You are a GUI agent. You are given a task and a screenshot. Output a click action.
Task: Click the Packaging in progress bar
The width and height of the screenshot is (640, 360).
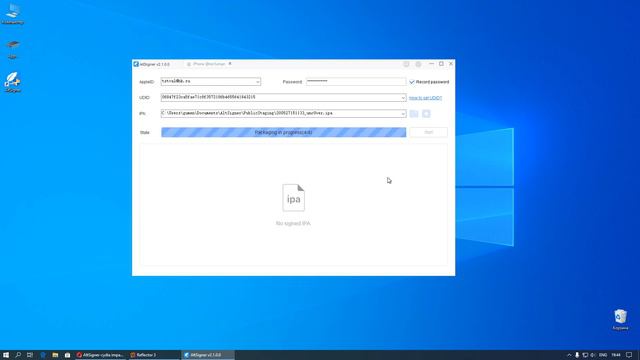pyautogui.click(x=284, y=132)
